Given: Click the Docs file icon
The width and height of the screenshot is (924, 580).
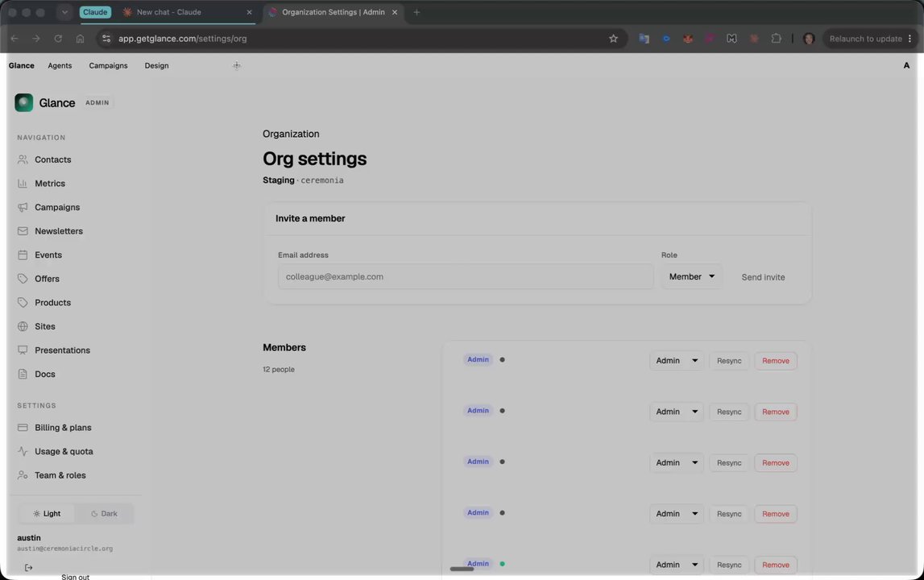Looking at the screenshot, I should coord(23,375).
